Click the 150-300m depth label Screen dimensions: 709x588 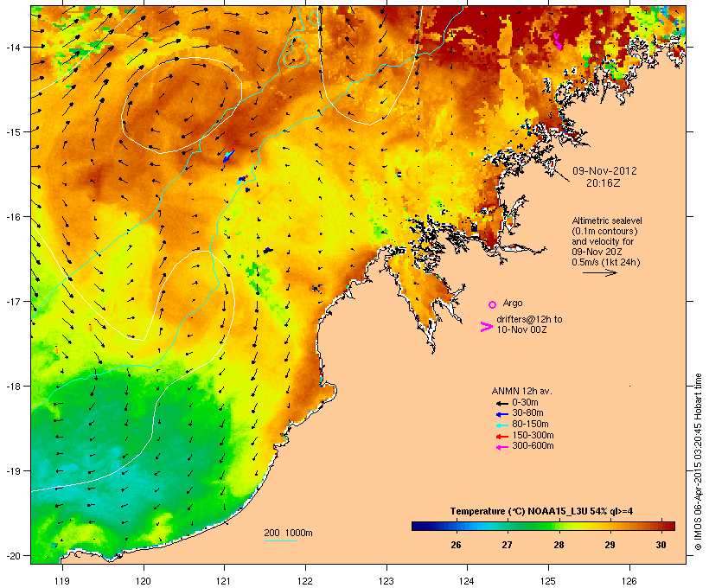(x=533, y=435)
